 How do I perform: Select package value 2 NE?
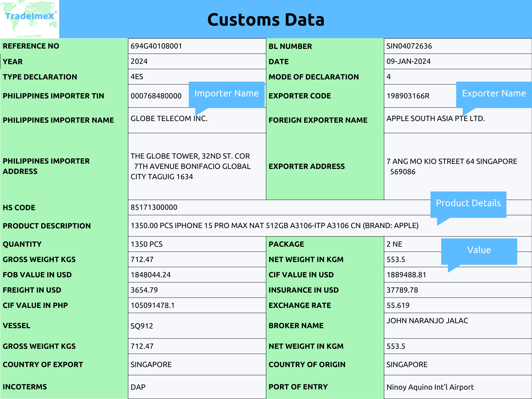coord(394,244)
